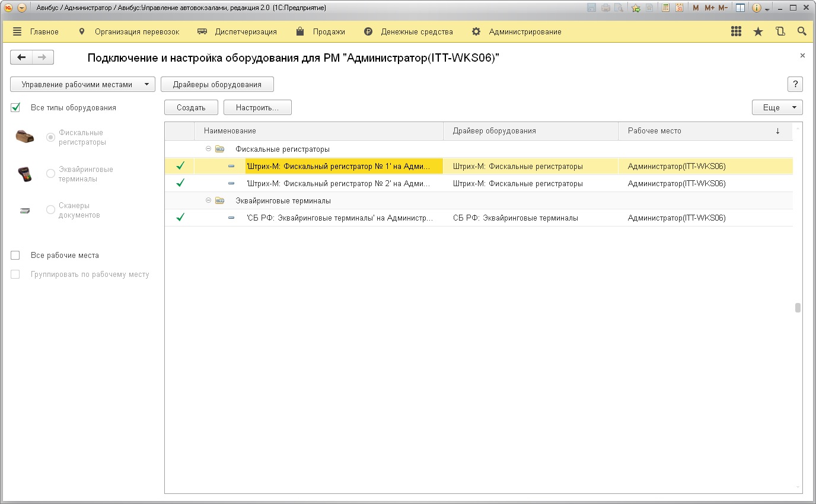Open the history scroll icon
This screenshot has width=816, height=504.
[x=780, y=32]
